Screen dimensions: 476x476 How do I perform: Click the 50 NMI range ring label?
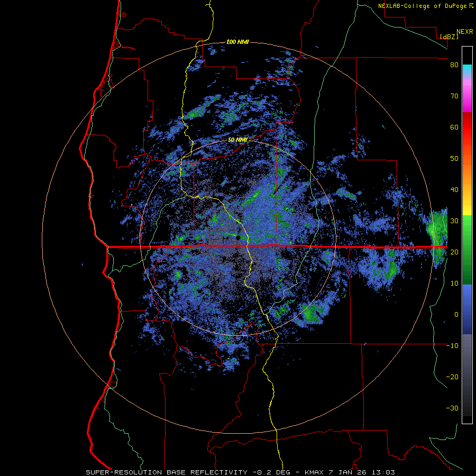coord(237,140)
